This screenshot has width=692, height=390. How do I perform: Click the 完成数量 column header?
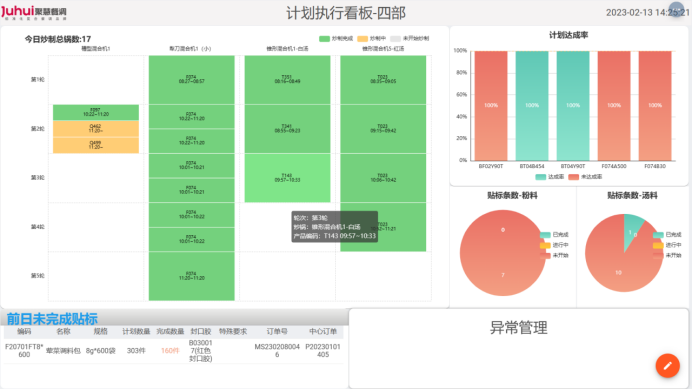[x=170, y=331]
